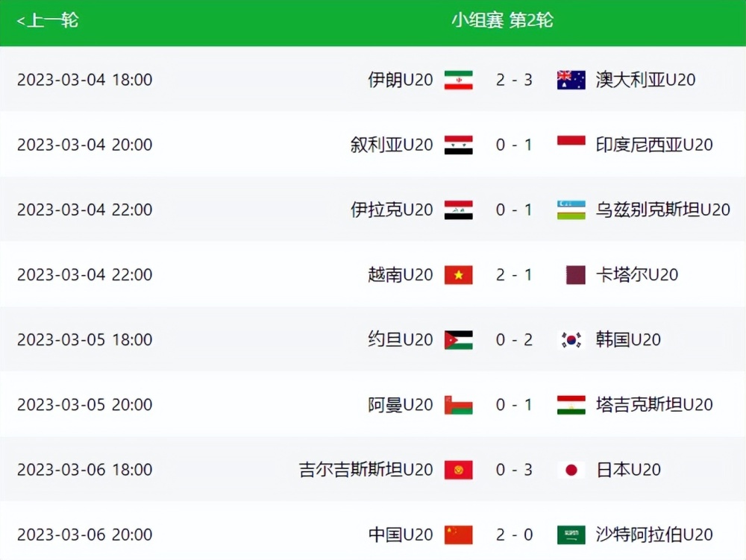Click the Qatar U20 flag icon
Image resolution: width=746 pixels, height=560 pixels.
[x=575, y=275]
